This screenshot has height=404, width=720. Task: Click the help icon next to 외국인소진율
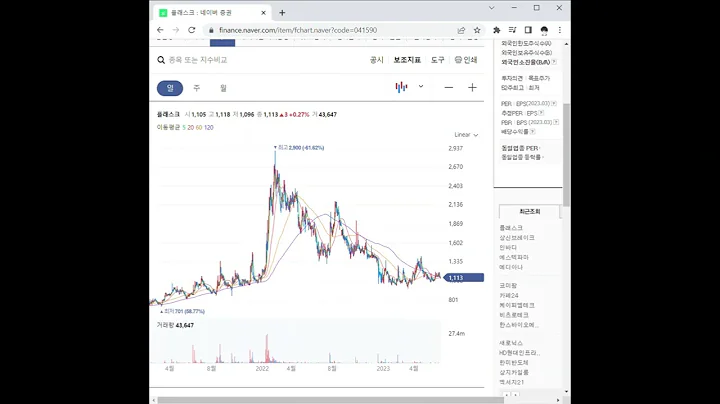[554, 62]
